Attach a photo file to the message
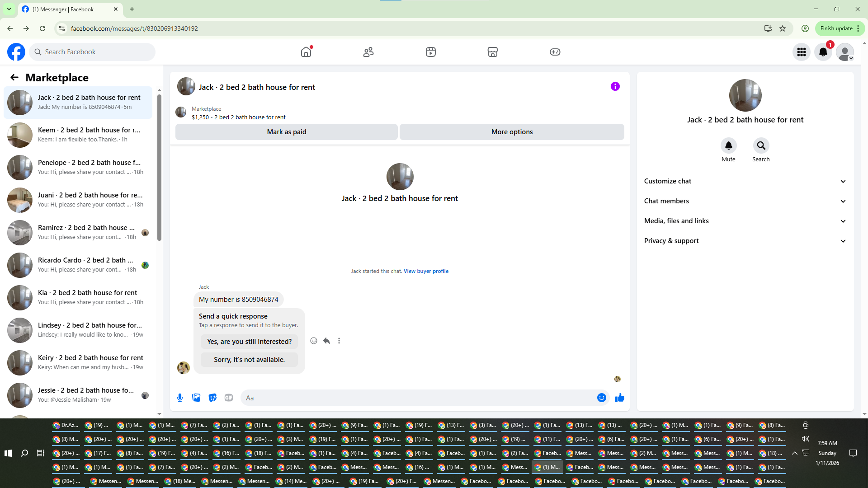 (196, 398)
